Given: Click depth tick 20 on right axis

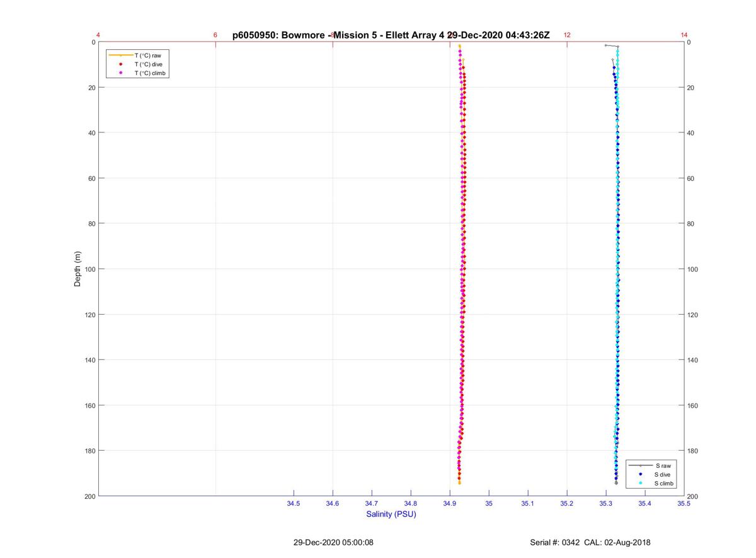Looking at the screenshot, I should point(691,88).
